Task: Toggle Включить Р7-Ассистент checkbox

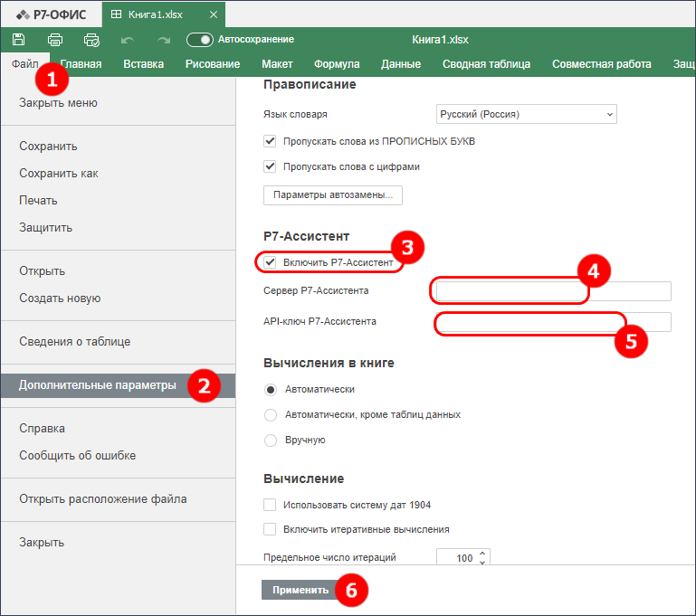Action: (x=270, y=262)
